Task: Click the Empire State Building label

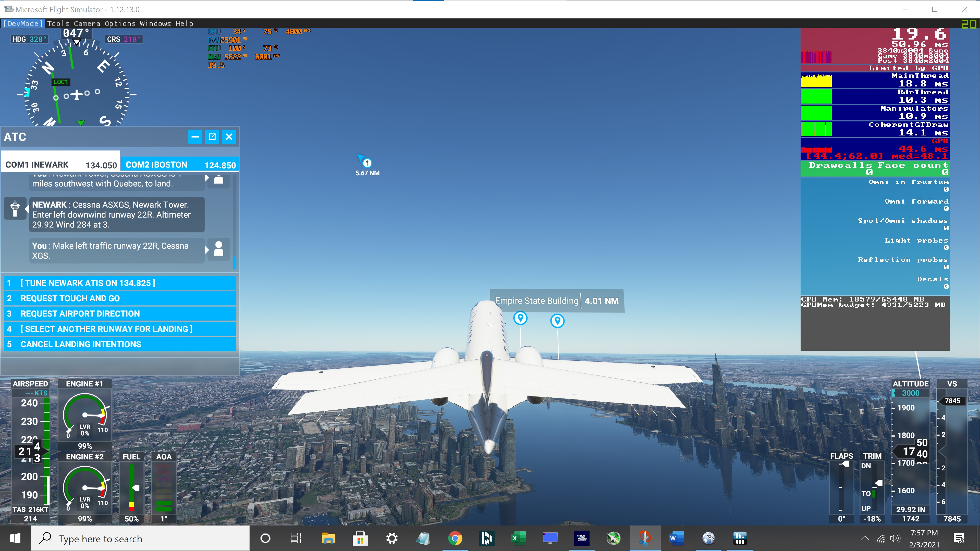Action: point(557,301)
